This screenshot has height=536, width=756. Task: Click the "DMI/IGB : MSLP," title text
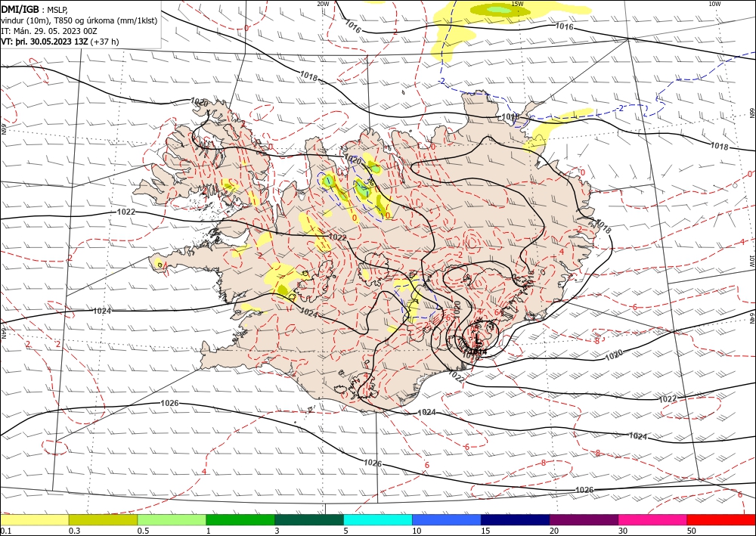coord(34,9)
